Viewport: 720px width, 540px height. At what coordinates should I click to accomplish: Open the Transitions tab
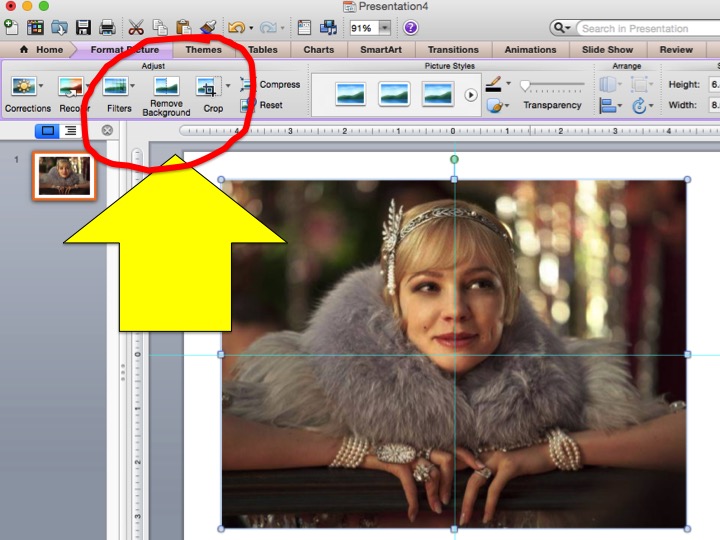(453, 49)
